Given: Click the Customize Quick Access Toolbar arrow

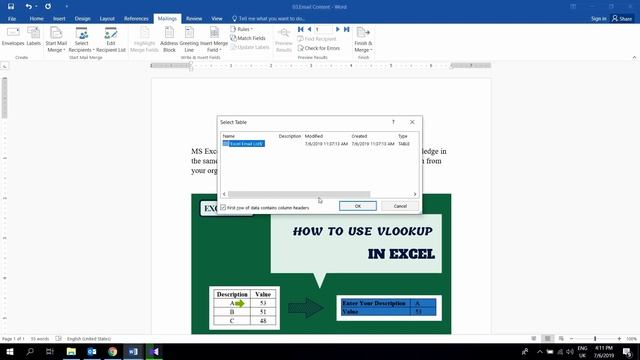Looking at the screenshot, I should pos(67,7).
